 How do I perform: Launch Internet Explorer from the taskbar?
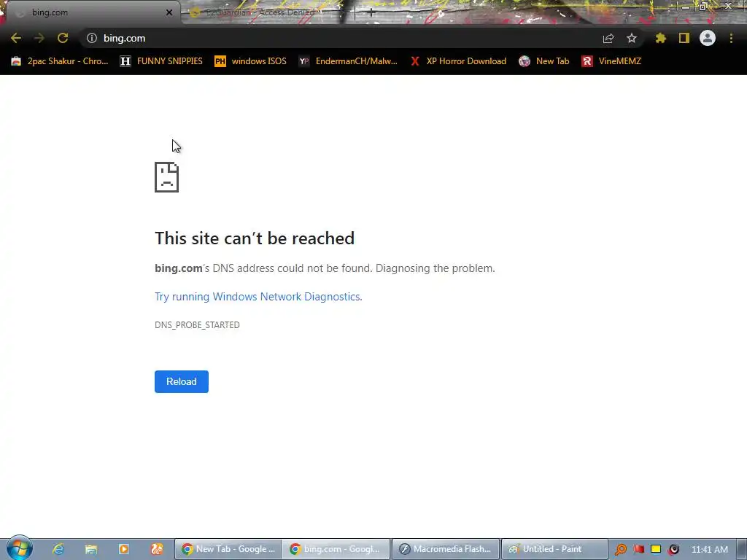pos(58,549)
